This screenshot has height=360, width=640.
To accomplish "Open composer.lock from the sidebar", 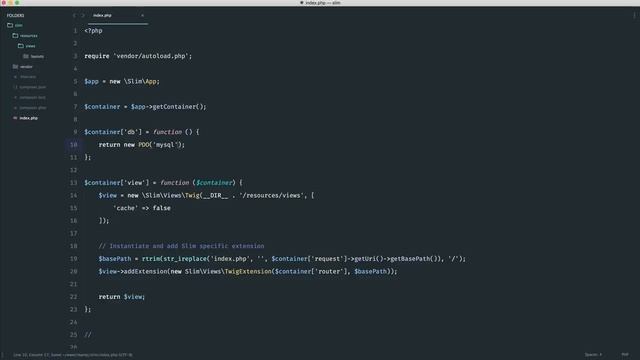I will click(33, 98).
